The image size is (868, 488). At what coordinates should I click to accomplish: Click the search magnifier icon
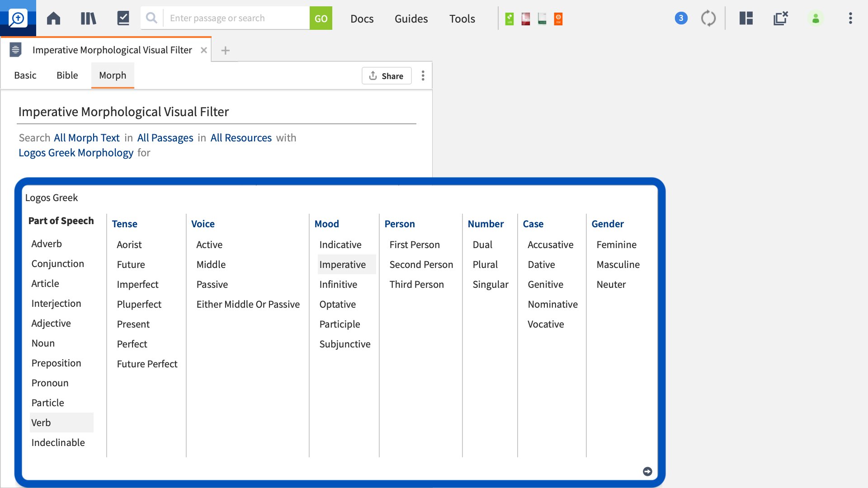tap(152, 18)
